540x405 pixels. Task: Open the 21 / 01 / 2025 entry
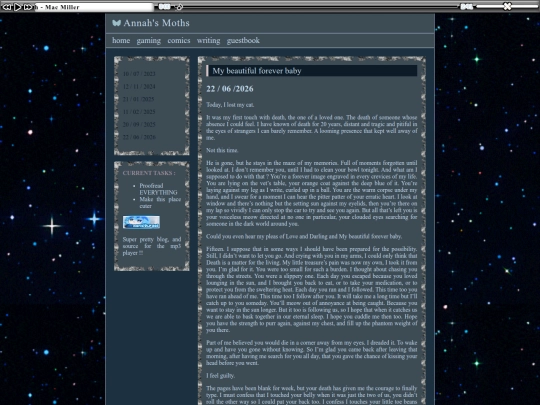138,99
